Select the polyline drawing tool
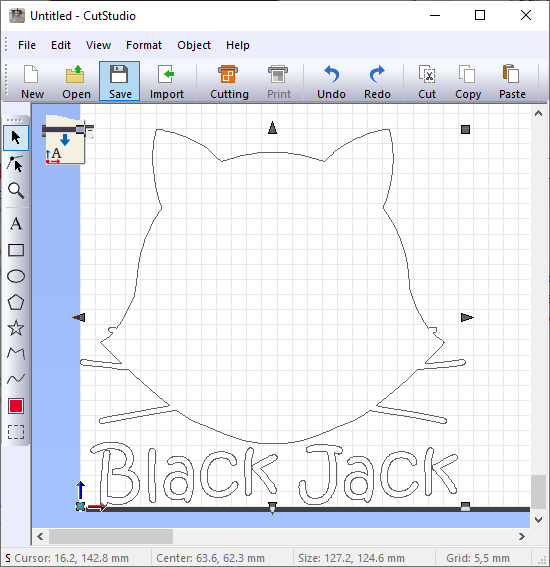Image resolution: width=550 pixels, height=567 pixels. pyautogui.click(x=16, y=353)
